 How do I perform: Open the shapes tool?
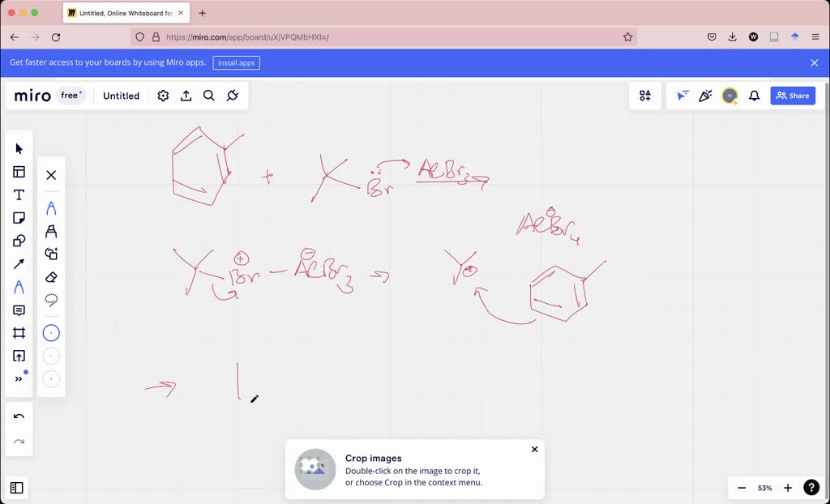[19, 240]
